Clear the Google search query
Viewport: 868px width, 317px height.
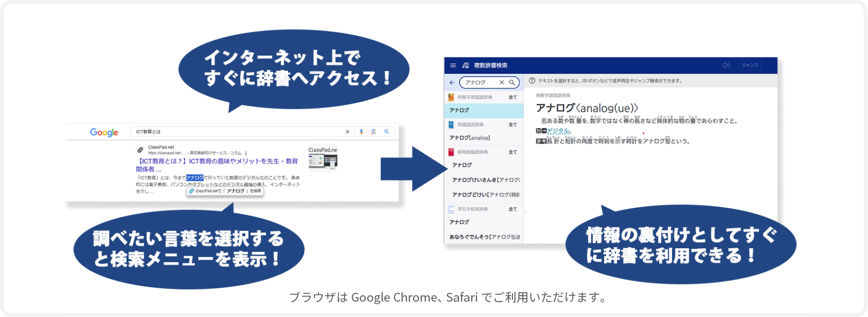pyautogui.click(x=347, y=132)
